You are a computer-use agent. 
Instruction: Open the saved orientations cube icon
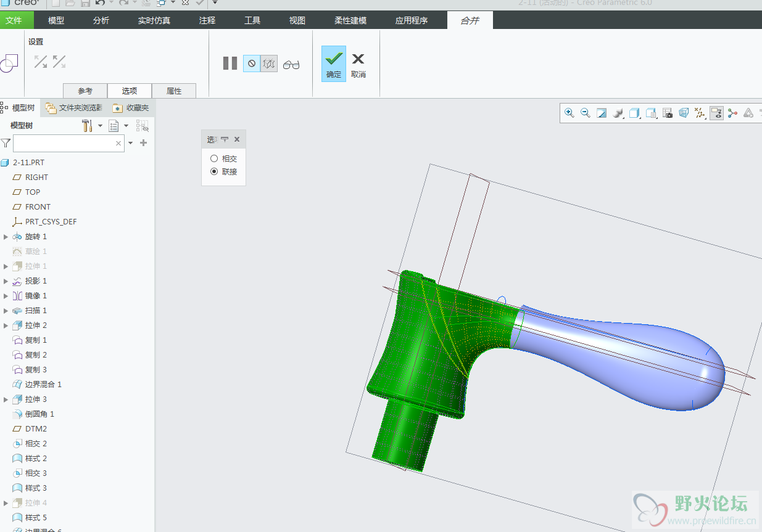coord(634,113)
